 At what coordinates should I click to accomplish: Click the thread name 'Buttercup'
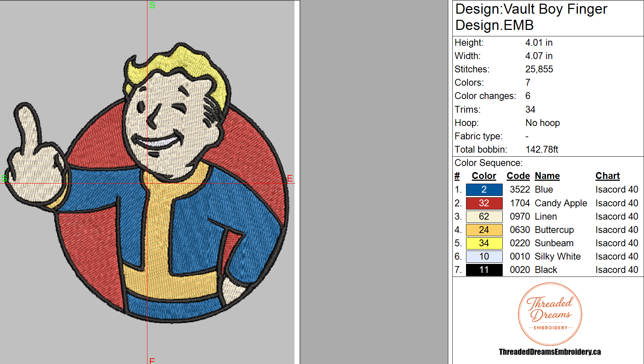pyautogui.click(x=554, y=230)
